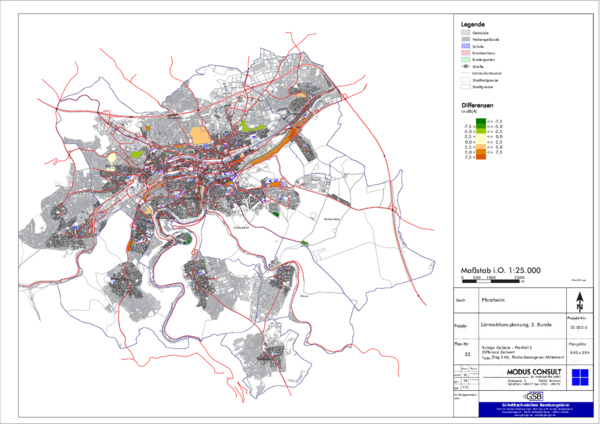Click the plan number 32

[467, 354]
